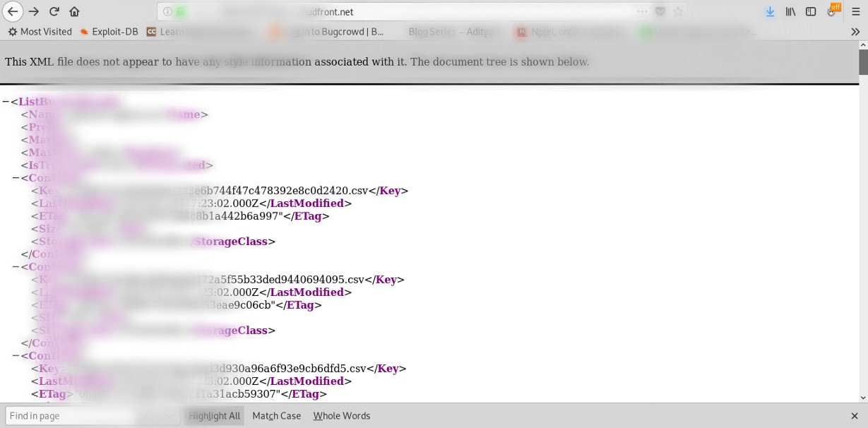Viewport: 868px width, 428px height.
Task: Open the Exploit-DB bookmark
Action: (x=109, y=32)
